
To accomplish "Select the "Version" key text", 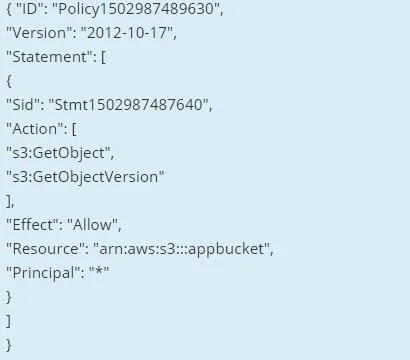I will [39, 33].
